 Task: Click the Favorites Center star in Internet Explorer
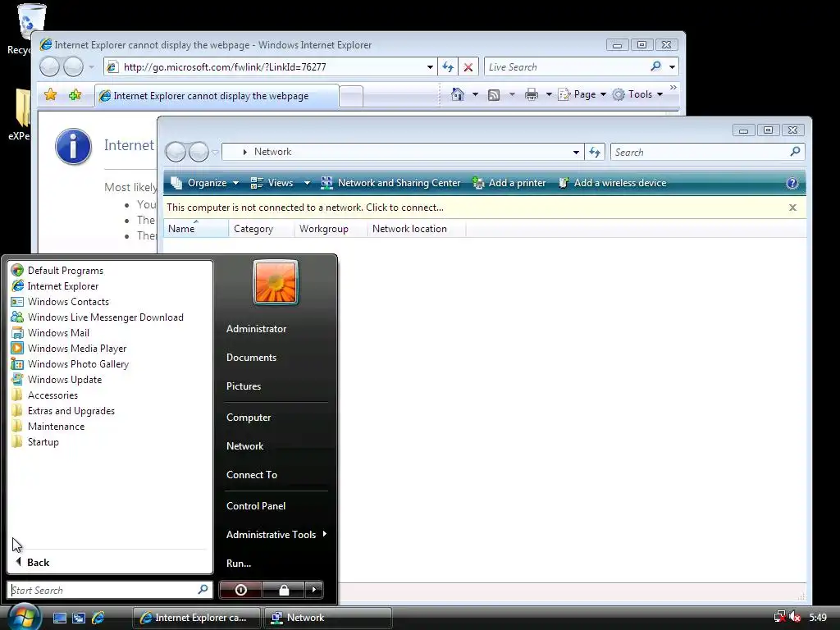pyautogui.click(x=50, y=95)
